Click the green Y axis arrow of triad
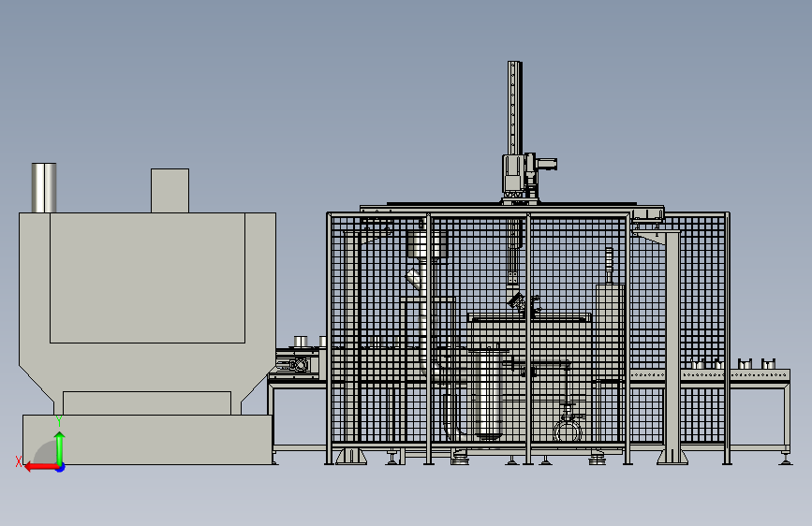 click(x=60, y=448)
